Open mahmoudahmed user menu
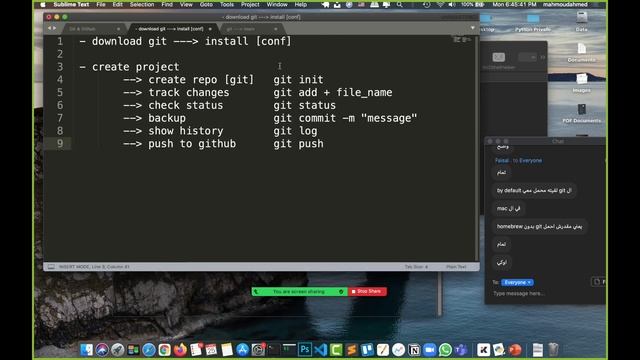This screenshot has width=640, height=360. click(x=565, y=4)
